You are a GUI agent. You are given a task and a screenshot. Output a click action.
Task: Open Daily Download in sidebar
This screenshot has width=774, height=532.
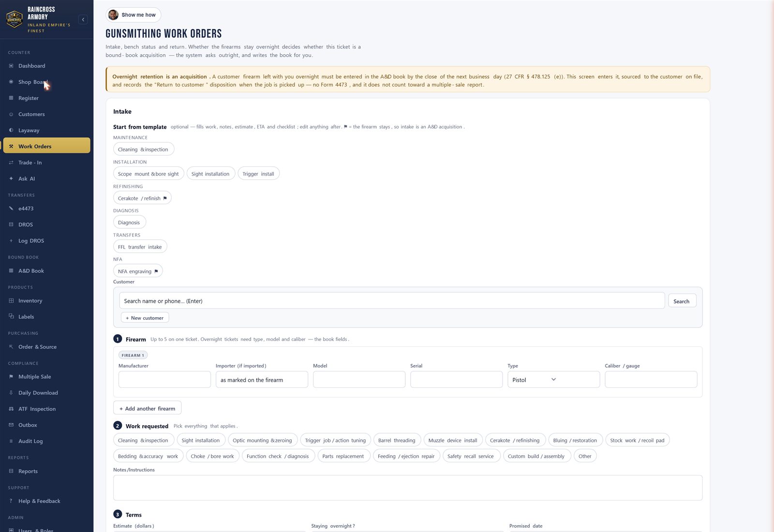point(47,393)
